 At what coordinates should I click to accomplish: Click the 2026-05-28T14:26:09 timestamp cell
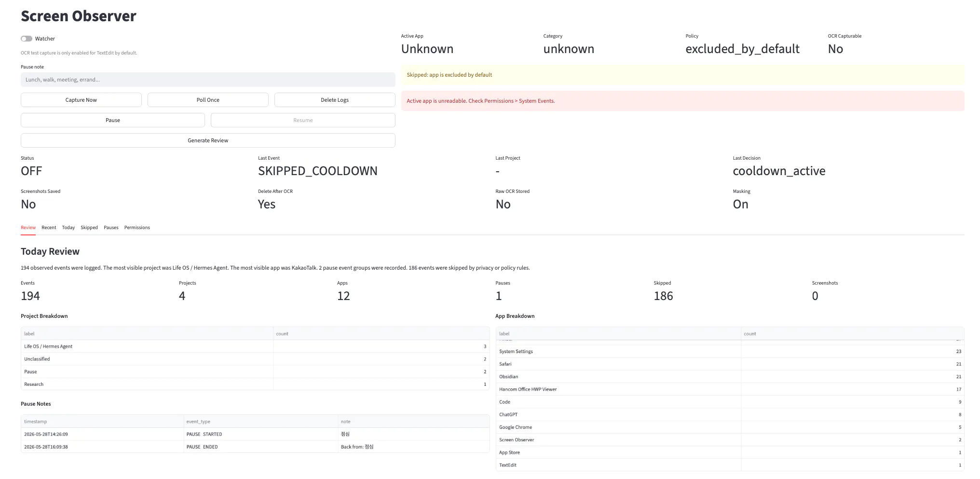click(x=102, y=434)
